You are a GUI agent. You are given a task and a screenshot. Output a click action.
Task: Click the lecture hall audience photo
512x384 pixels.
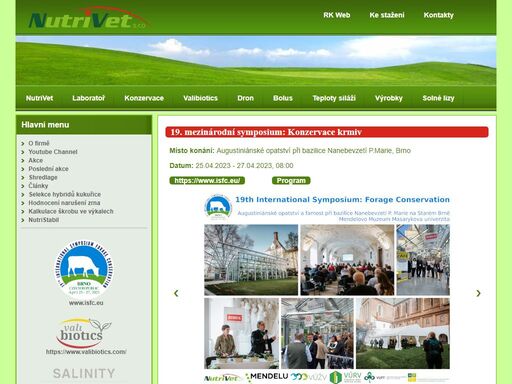347,260
